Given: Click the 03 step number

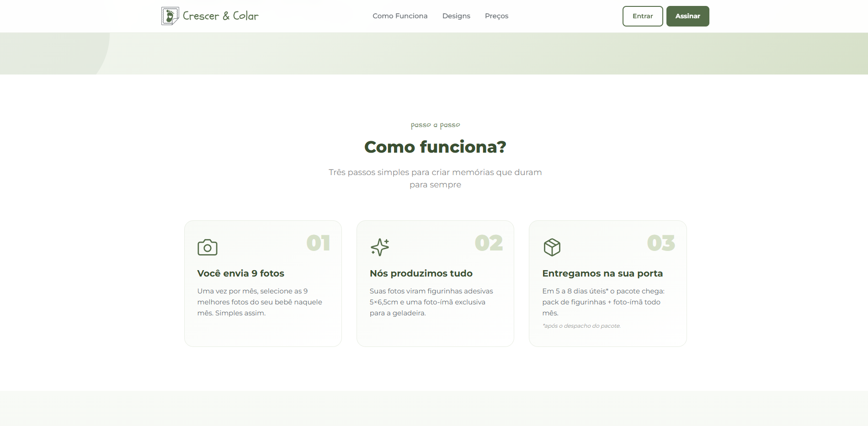Looking at the screenshot, I should click(x=661, y=243).
